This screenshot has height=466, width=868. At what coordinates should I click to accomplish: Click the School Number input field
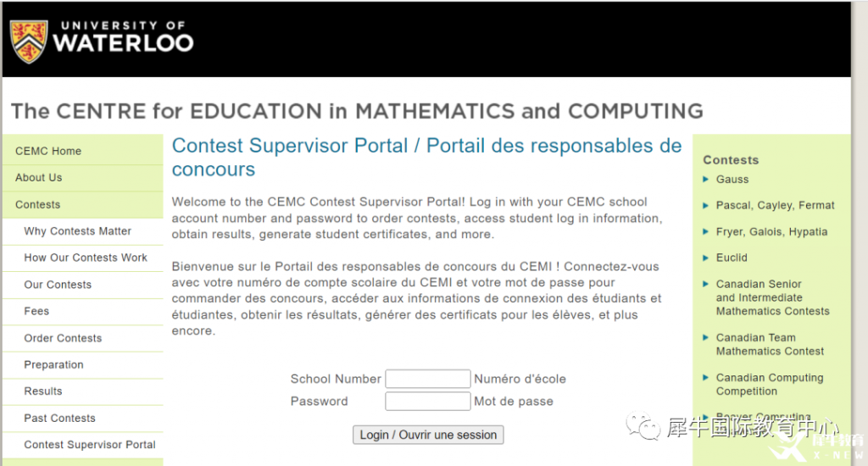click(x=427, y=379)
